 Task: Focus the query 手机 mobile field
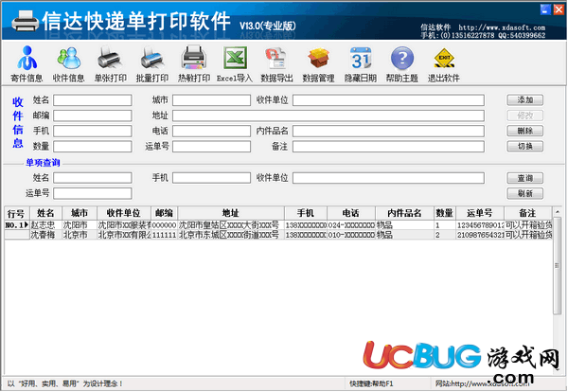pyautogui.click(x=211, y=178)
